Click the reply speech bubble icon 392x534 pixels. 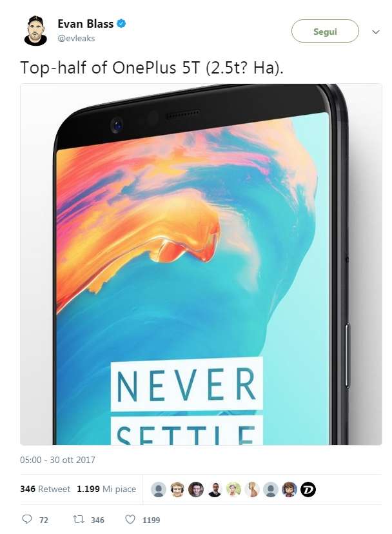(27, 519)
